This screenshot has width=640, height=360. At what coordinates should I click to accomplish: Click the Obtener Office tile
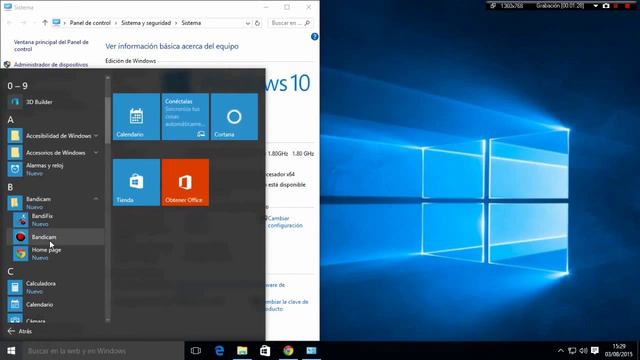click(x=185, y=182)
